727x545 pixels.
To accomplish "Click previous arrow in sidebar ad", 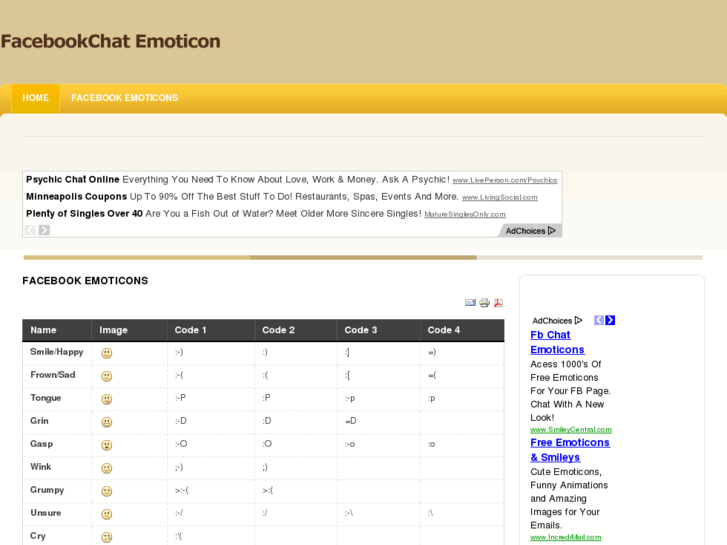I will point(599,320).
